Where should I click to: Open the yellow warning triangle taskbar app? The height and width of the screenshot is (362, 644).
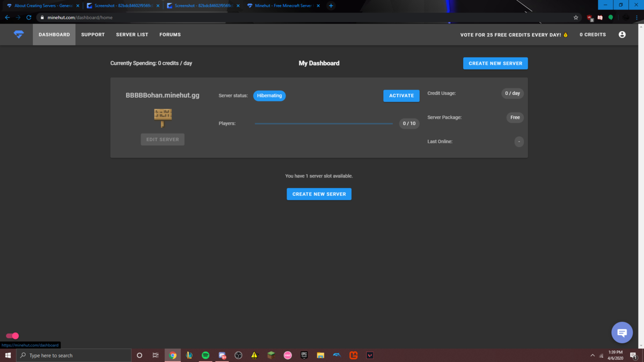coord(254,355)
